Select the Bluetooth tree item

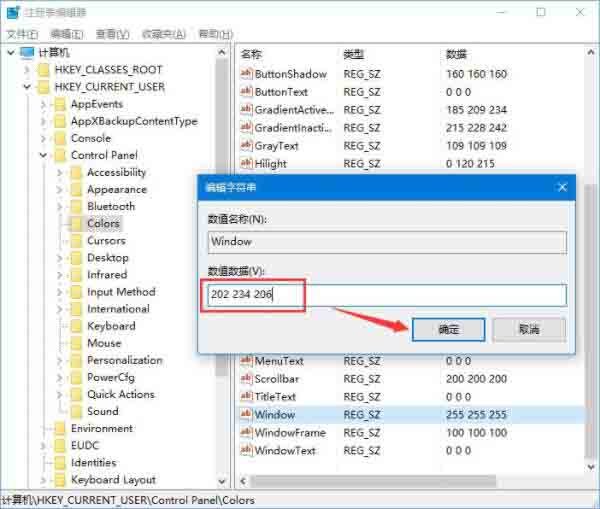coord(111,207)
